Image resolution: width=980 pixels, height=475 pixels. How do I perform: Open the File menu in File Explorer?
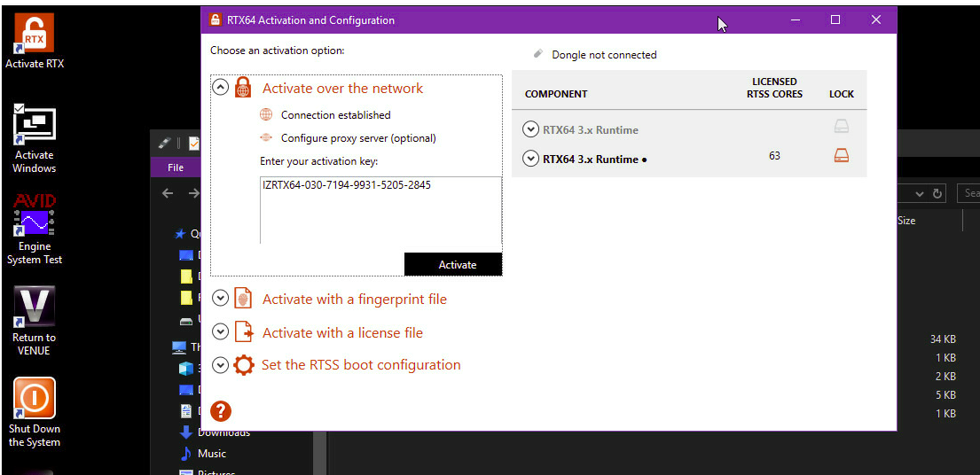176,167
